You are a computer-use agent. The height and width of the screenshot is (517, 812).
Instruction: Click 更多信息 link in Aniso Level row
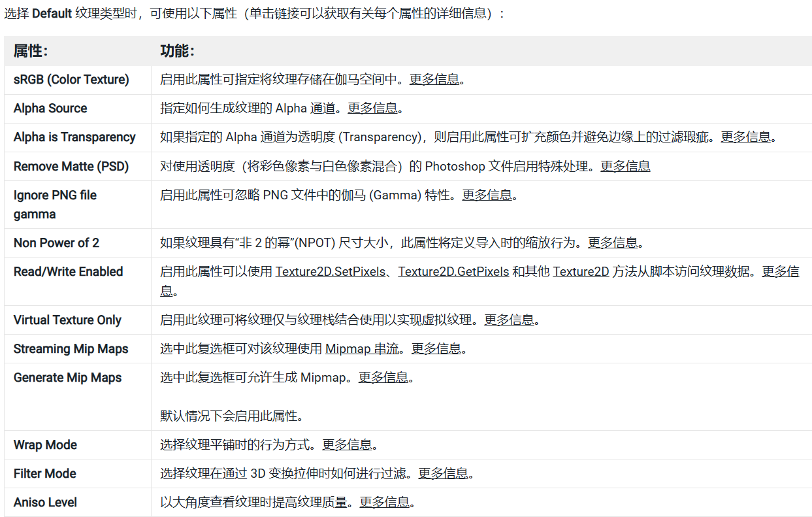point(384,503)
